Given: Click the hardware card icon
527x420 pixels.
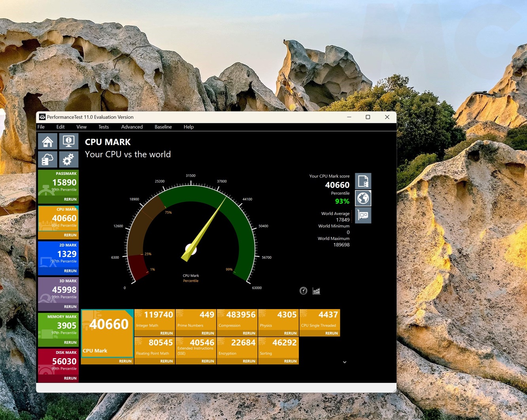Looking at the screenshot, I should (x=363, y=215).
